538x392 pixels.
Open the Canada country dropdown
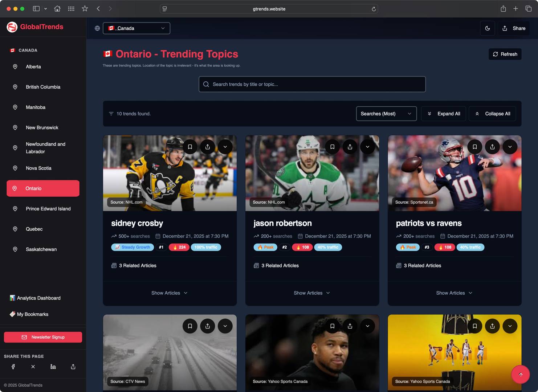click(x=136, y=28)
